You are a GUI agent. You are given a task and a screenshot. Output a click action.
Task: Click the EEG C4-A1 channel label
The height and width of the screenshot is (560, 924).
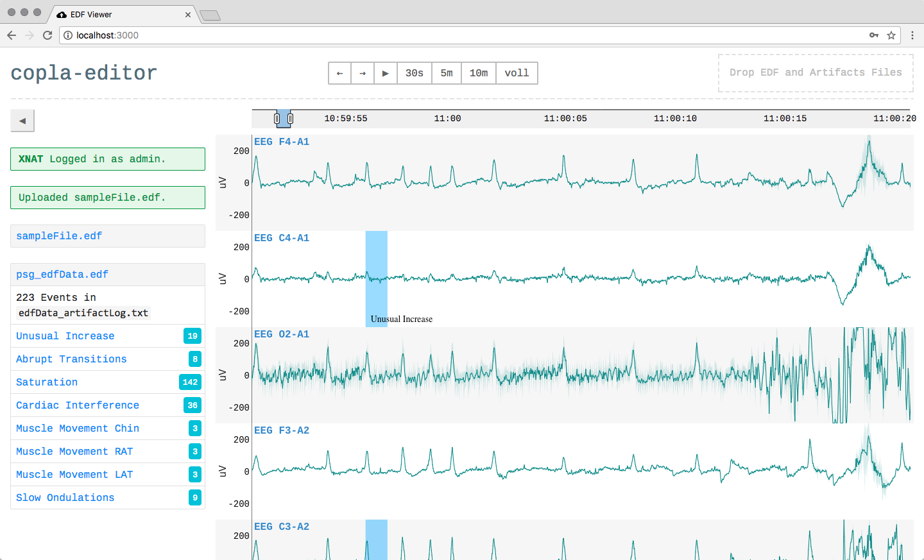282,238
